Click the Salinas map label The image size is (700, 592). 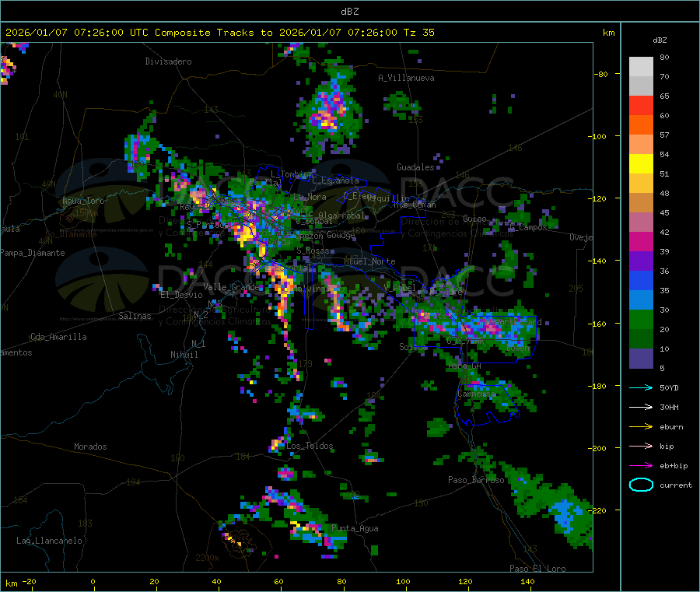135,316
